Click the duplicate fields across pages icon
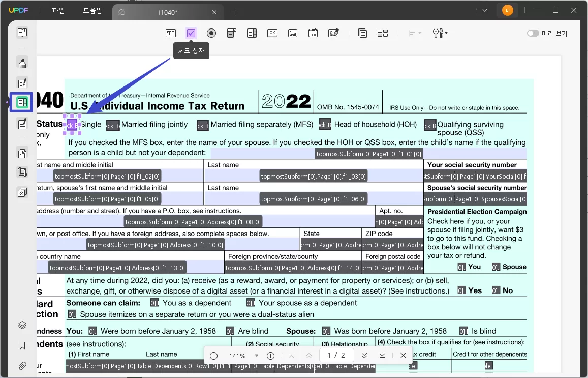This screenshot has height=378, width=588. pos(363,33)
